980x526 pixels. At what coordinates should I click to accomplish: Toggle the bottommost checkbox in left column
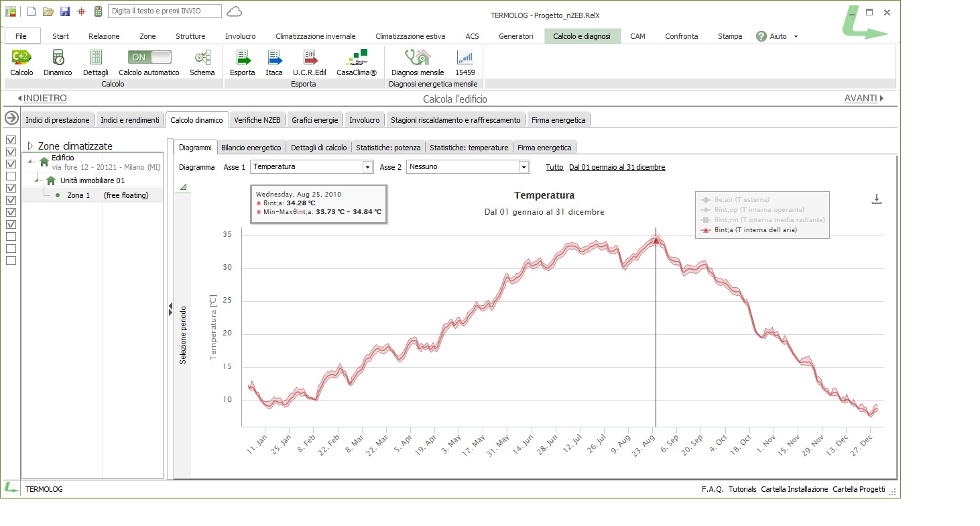[11, 260]
